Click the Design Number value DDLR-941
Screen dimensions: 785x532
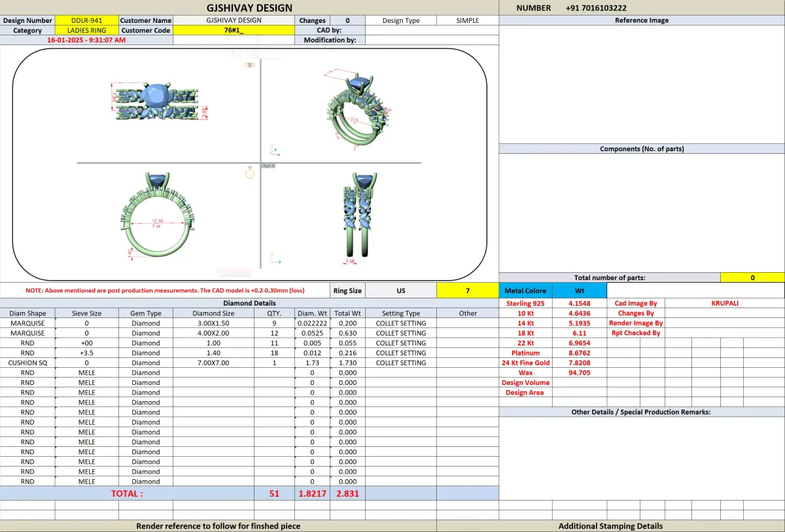pos(87,21)
